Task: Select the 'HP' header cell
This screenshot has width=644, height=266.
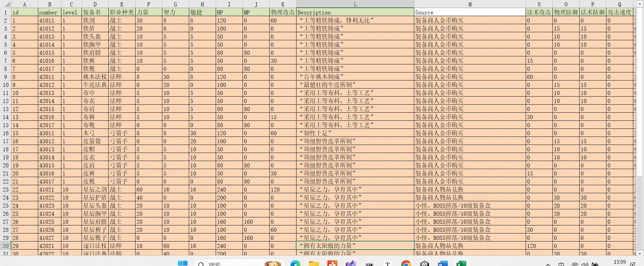Action: tap(229, 12)
